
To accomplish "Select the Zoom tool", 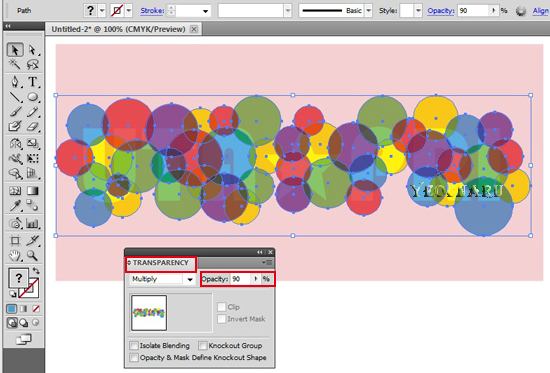I will click(x=33, y=255).
